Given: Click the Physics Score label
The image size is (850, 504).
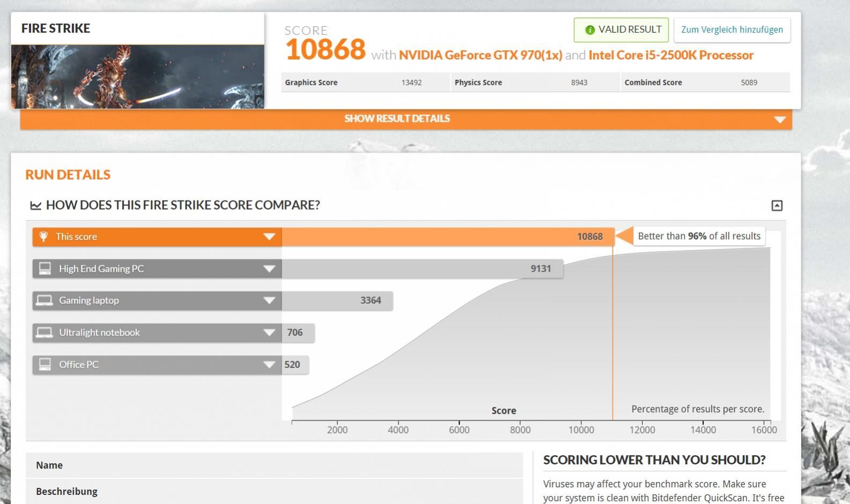Looking at the screenshot, I should (x=478, y=83).
